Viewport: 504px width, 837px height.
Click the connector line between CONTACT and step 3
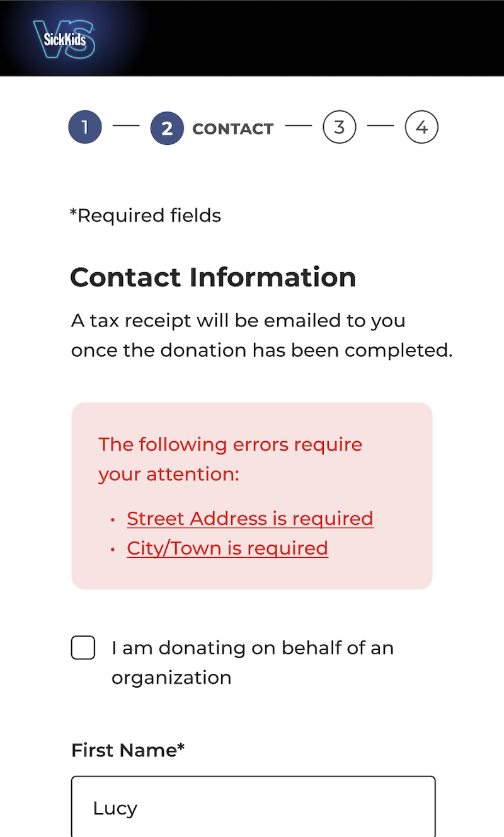point(299,126)
